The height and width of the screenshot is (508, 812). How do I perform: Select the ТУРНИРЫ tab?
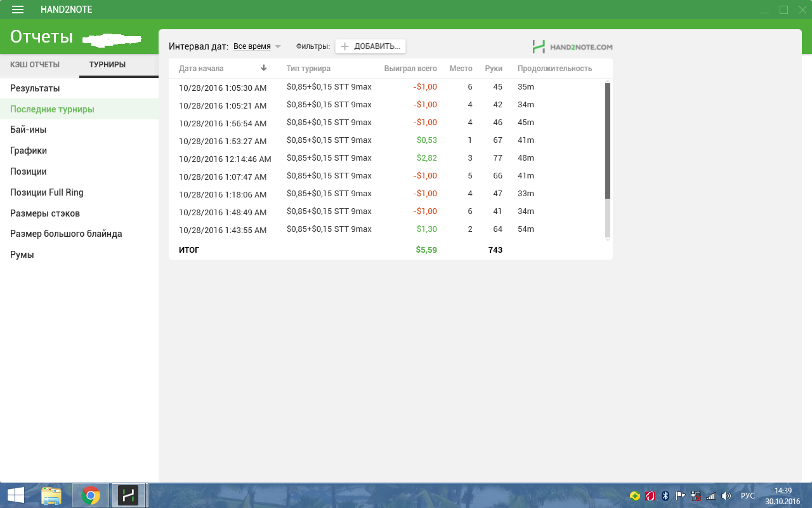[107, 65]
